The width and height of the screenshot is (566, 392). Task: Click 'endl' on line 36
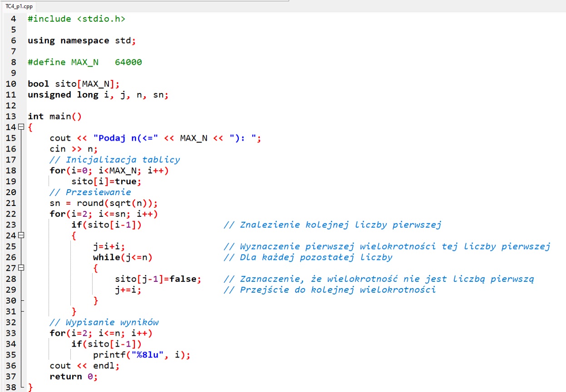tap(104, 366)
